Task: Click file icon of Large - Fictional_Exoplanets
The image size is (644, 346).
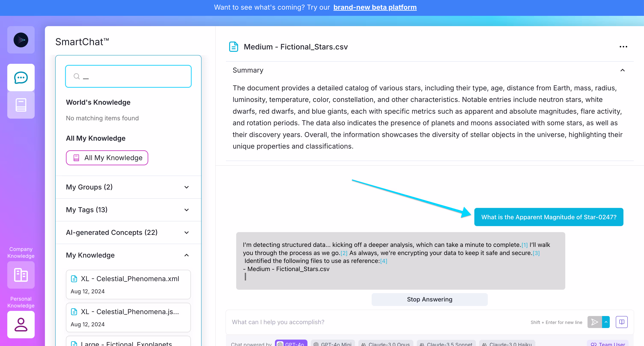Action: point(74,343)
